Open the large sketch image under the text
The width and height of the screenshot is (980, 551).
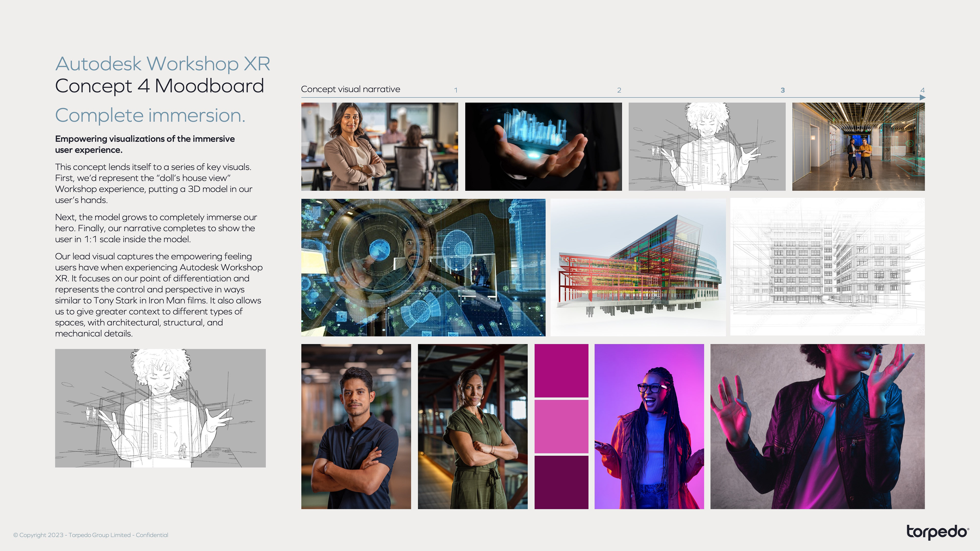coord(160,408)
